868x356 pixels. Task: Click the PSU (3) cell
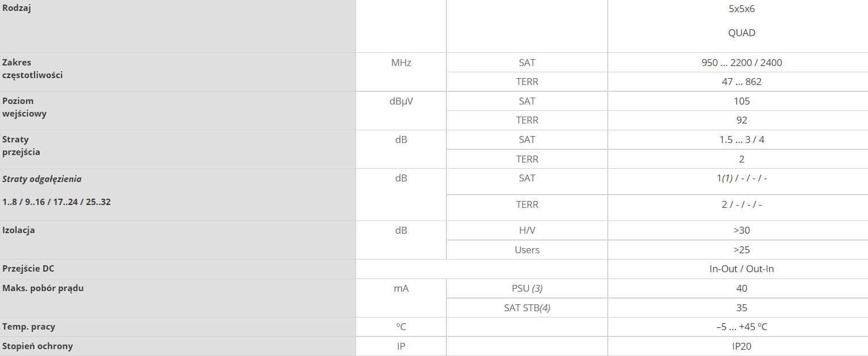tap(527, 288)
